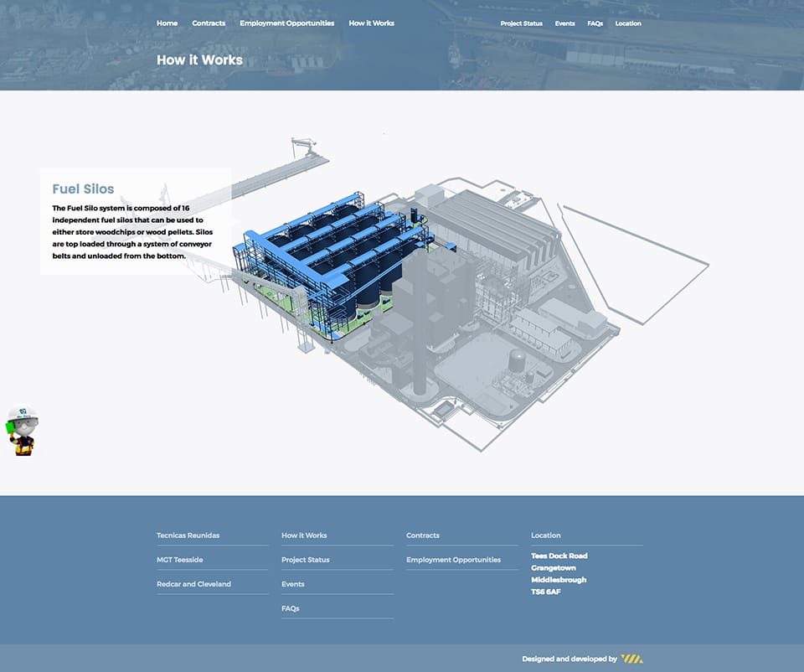The height and width of the screenshot is (672, 804).
Task: Click the yellow developer logo in footer
Action: tap(631, 659)
